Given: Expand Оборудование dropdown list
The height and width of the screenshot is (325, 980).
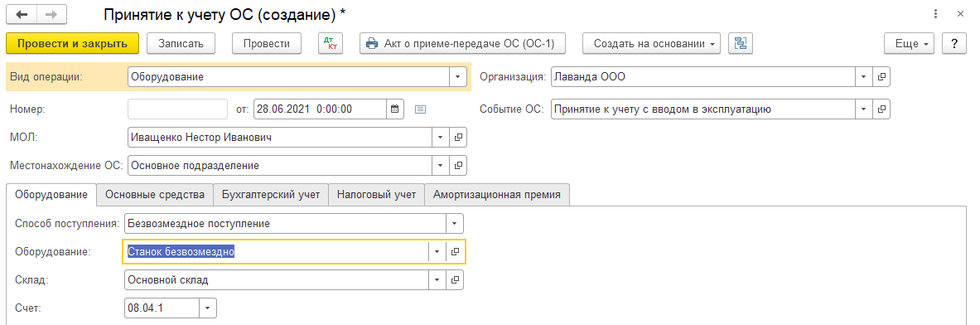Looking at the screenshot, I should (x=437, y=251).
